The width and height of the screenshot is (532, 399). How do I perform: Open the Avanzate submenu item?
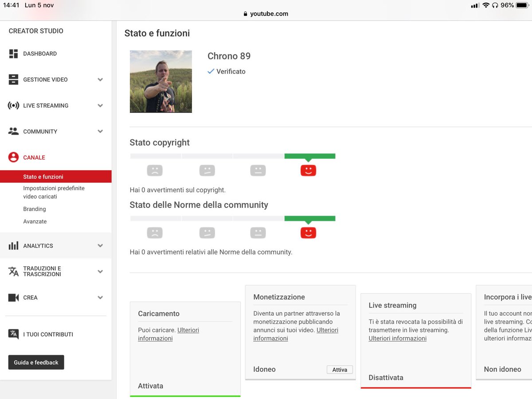[35, 221]
